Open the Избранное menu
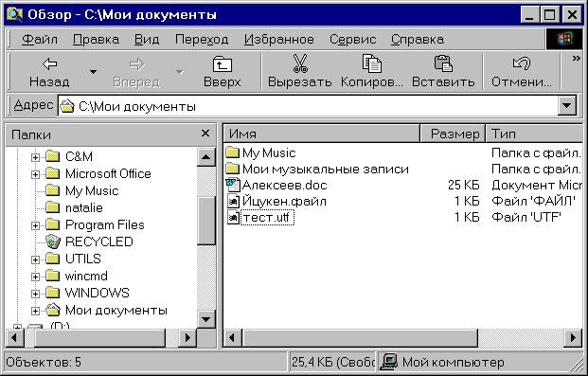 click(279, 39)
